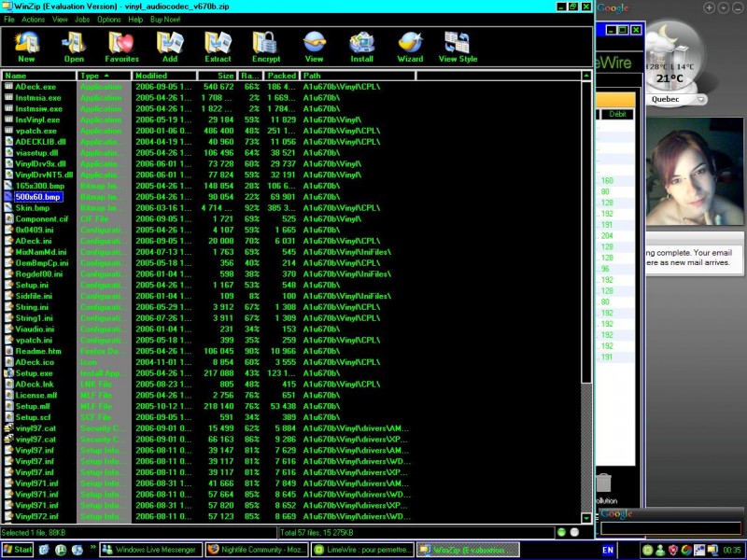Click the Extract toolbar icon
The height and width of the screenshot is (560, 747).
[218, 47]
